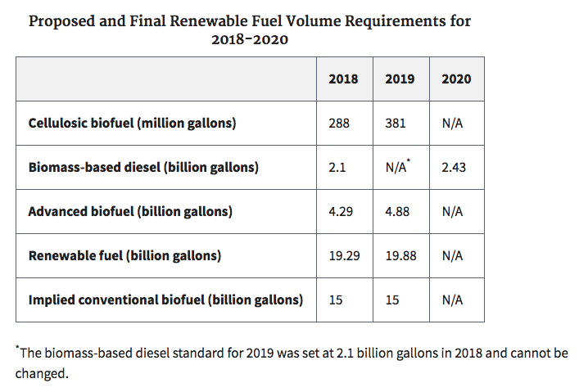The height and width of the screenshot is (392, 579).
Task: Click the Renewable fuel row label
Action: tap(124, 256)
